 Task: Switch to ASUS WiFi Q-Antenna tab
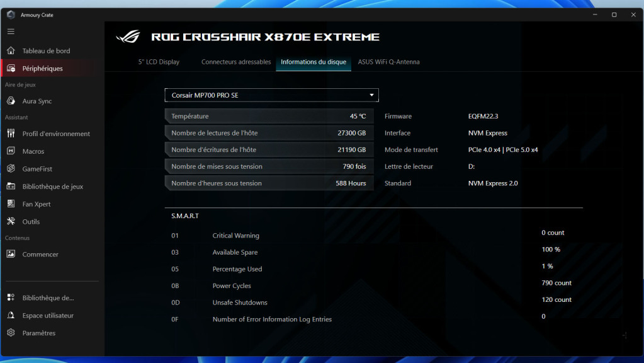click(388, 62)
